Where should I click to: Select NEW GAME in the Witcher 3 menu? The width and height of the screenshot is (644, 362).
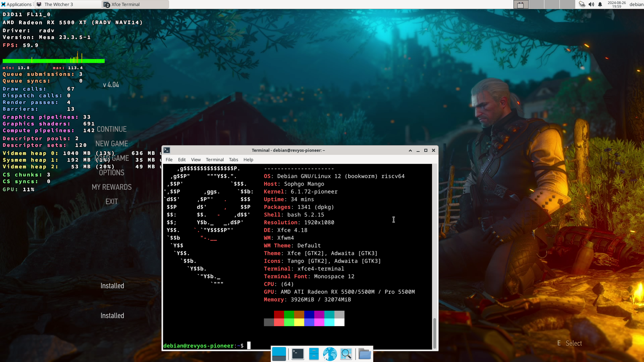[112, 144]
